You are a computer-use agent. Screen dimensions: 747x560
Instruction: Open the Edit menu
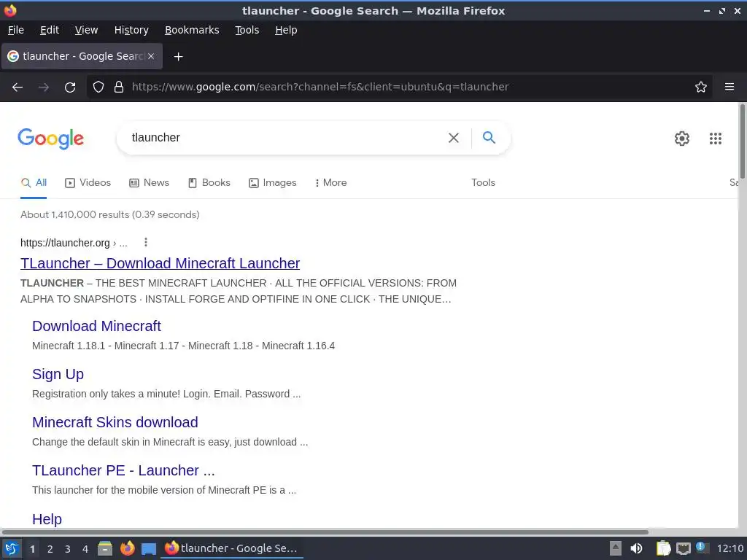[50, 30]
